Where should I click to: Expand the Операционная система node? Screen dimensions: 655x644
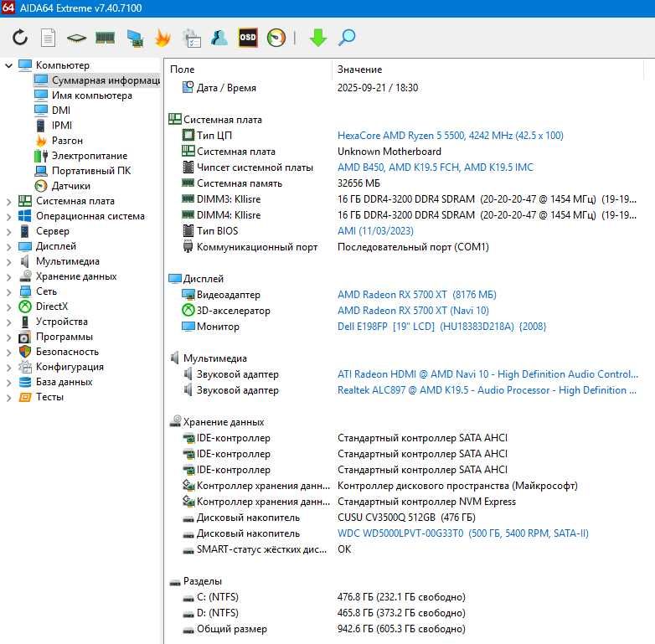point(8,216)
